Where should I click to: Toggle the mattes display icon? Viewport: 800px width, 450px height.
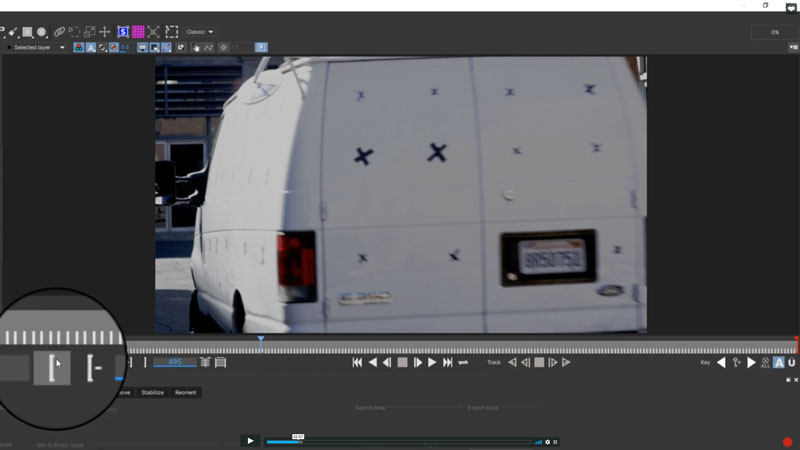click(103, 47)
